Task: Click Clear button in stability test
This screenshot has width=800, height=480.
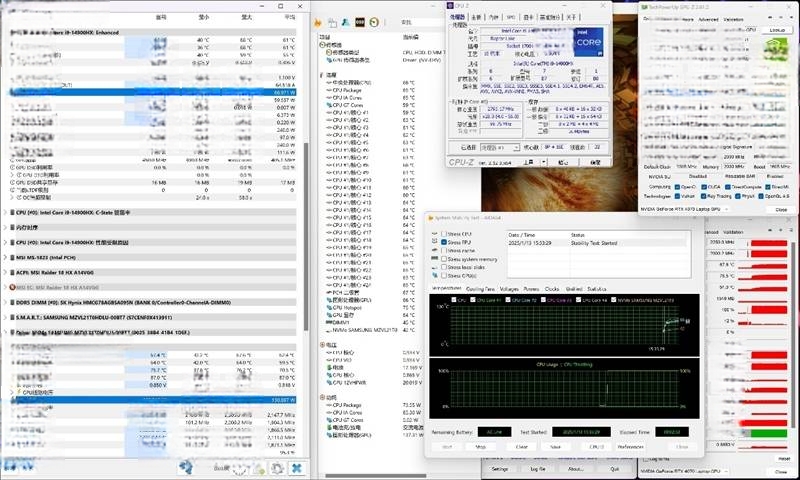Action: coord(521,447)
